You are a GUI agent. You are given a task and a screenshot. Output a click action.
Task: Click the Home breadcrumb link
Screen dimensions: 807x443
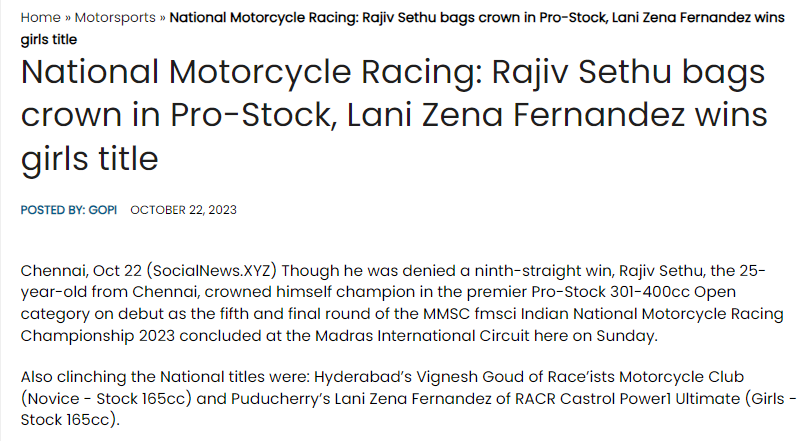(40, 18)
